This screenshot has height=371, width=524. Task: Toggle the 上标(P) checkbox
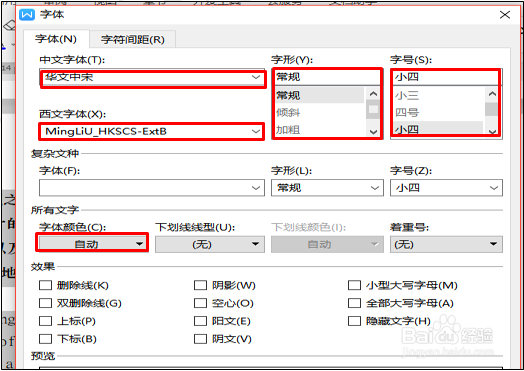[45, 321]
